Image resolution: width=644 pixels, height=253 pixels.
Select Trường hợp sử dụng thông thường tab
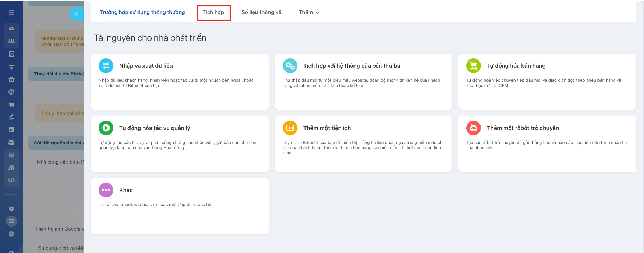(142, 12)
